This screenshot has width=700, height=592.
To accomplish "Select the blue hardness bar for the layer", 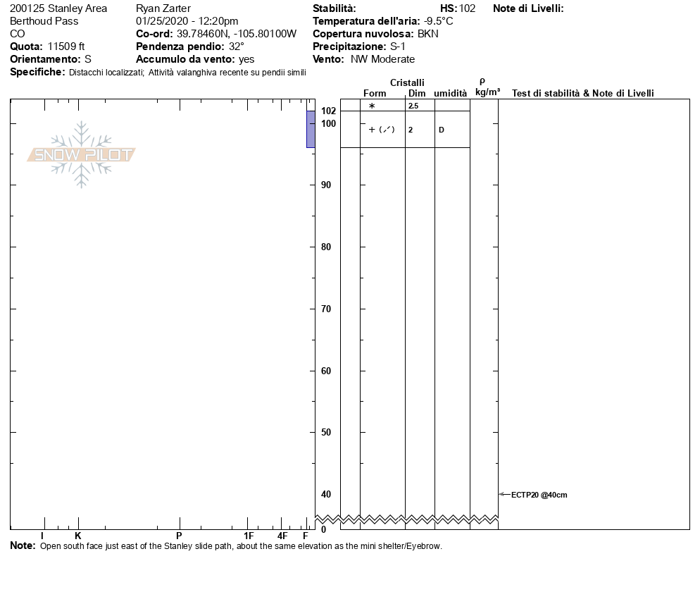I will click(x=311, y=129).
